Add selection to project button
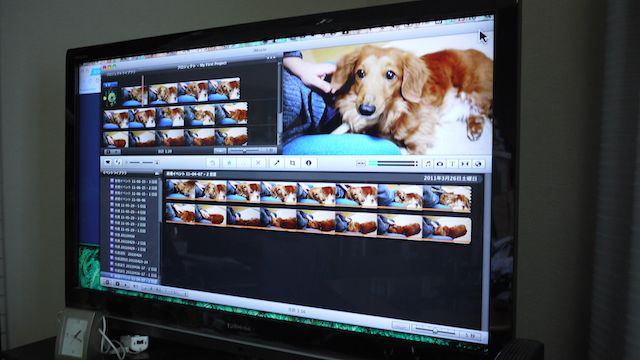The image size is (640, 360). coord(212,163)
